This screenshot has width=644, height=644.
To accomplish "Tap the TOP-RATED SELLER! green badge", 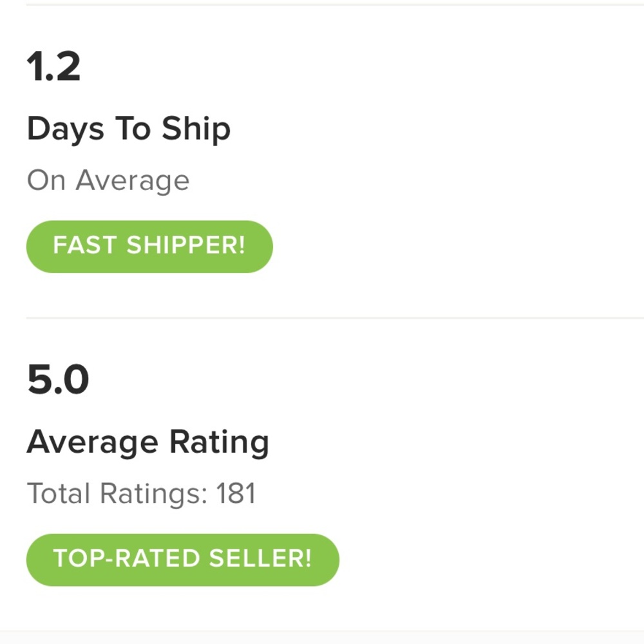I will (x=182, y=559).
